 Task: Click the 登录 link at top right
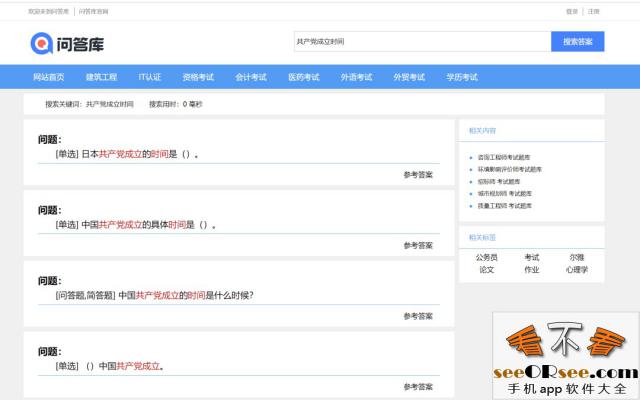point(572,11)
